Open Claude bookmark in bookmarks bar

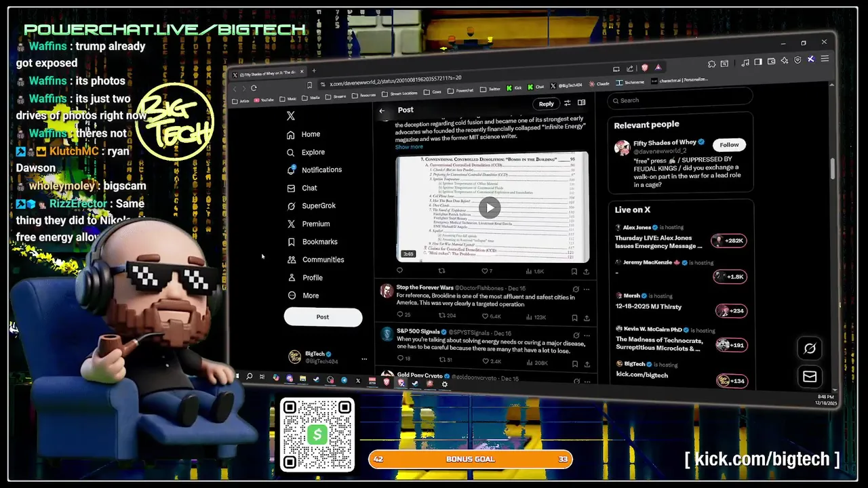tap(599, 83)
